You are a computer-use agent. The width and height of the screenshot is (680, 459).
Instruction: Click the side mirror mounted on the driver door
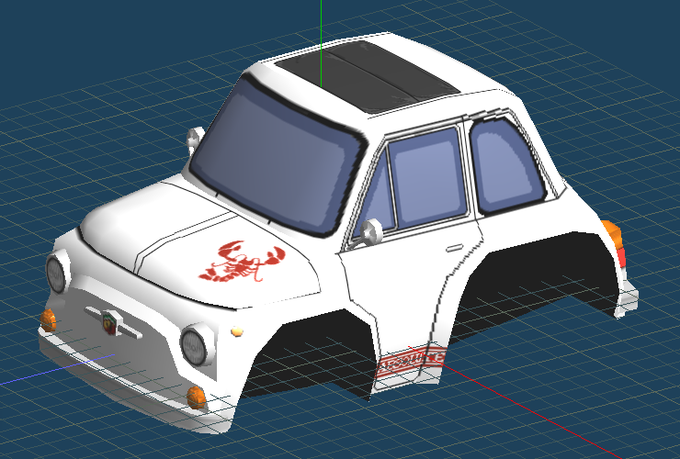371,232
